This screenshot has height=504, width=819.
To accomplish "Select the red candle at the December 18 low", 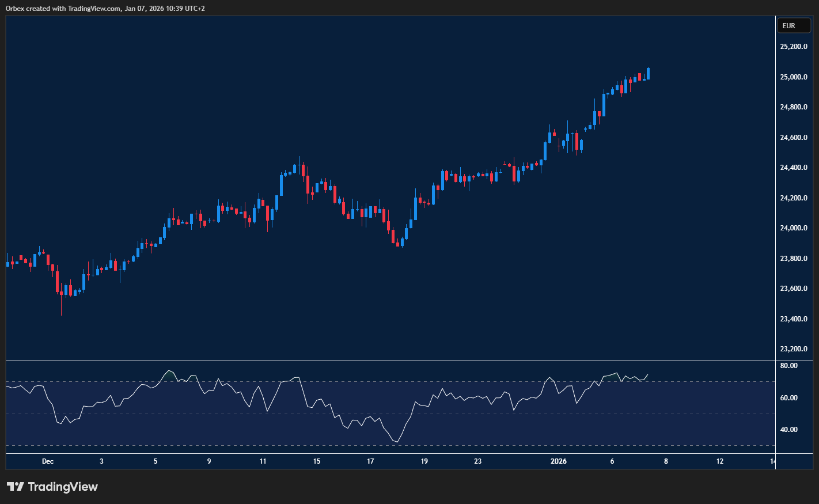I will coord(397,245).
